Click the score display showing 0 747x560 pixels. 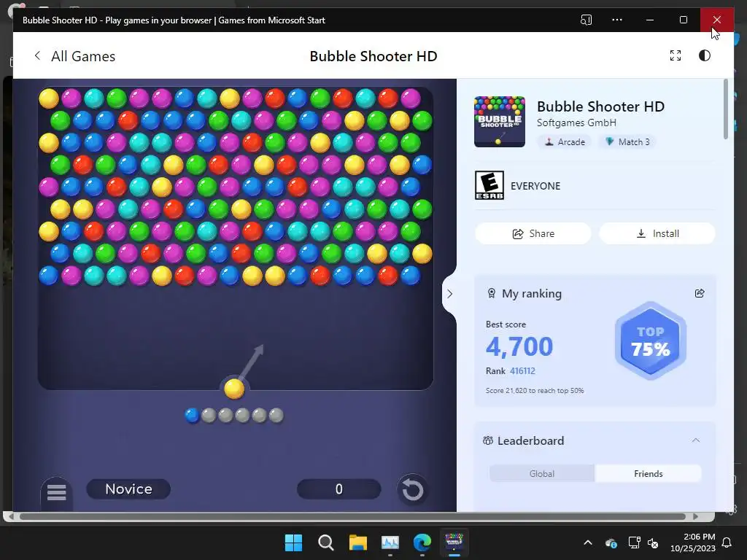click(x=338, y=489)
